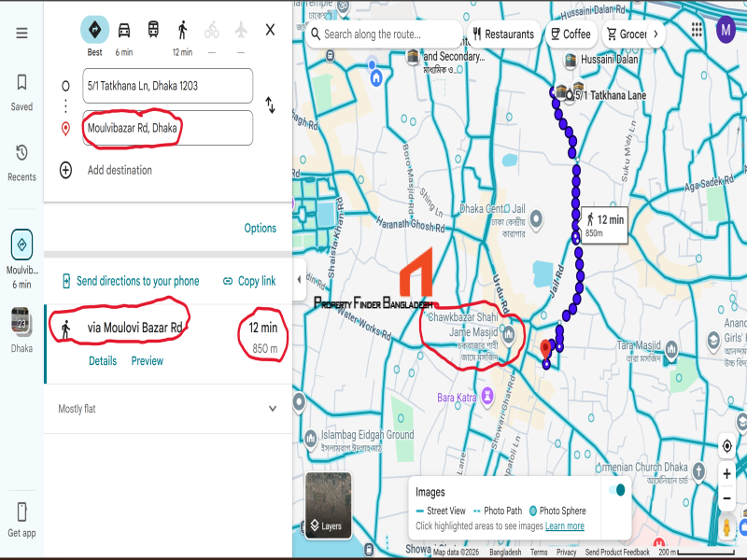This screenshot has height=560, width=747.
Task: Select the walking travel mode icon
Action: (x=182, y=30)
